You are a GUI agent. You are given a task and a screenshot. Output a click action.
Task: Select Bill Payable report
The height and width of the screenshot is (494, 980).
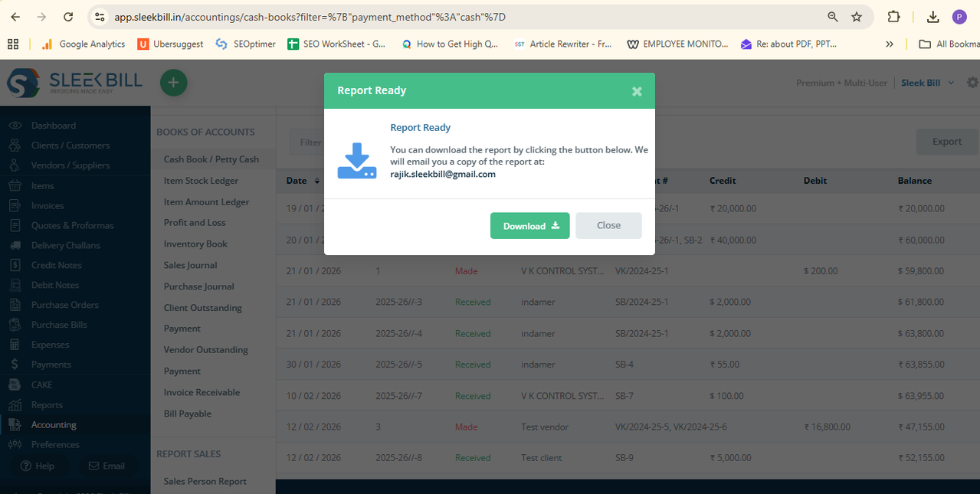click(188, 414)
